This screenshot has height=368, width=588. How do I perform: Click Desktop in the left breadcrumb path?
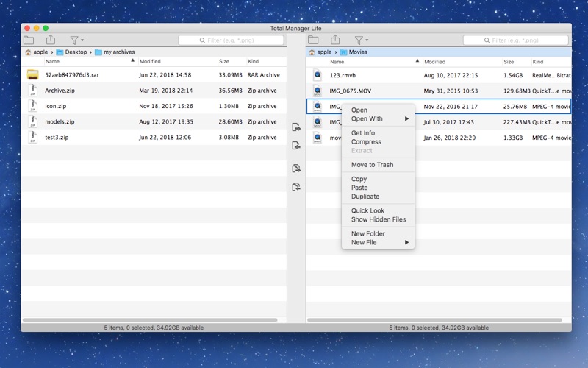(x=76, y=52)
